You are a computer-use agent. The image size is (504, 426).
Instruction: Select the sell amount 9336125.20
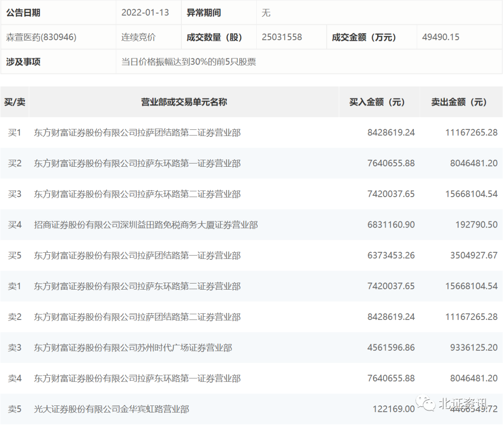pos(474,348)
